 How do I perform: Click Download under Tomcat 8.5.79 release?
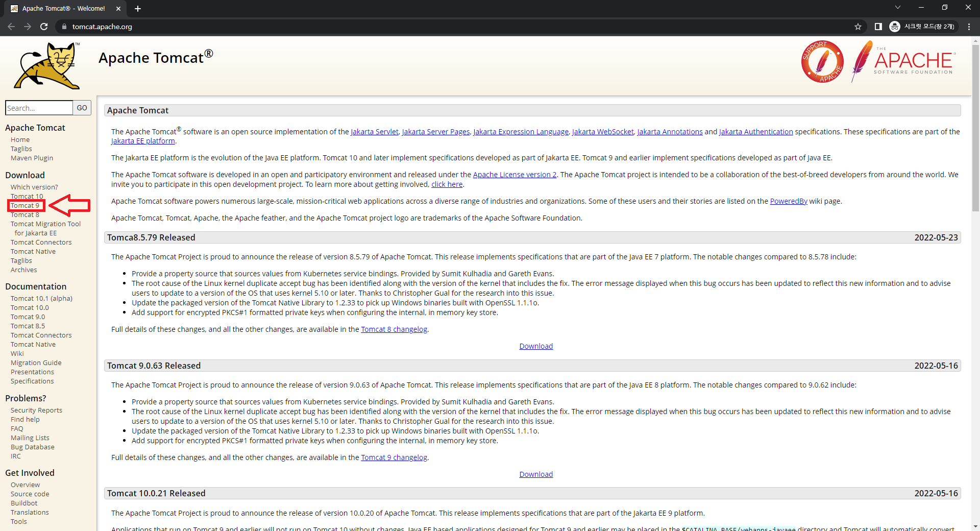[x=536, y=346]
